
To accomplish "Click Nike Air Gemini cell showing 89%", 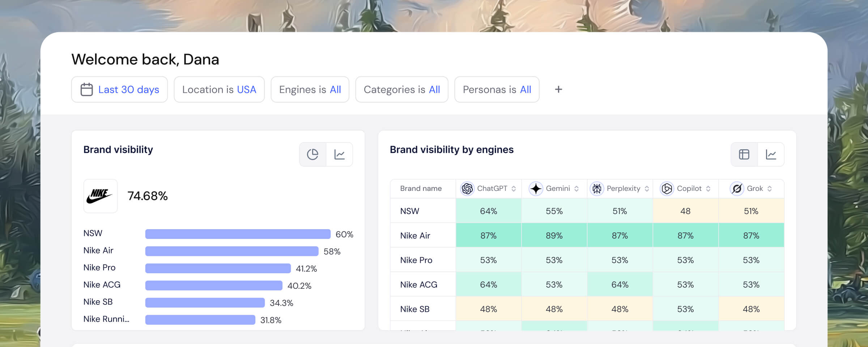I will [554, 235].
